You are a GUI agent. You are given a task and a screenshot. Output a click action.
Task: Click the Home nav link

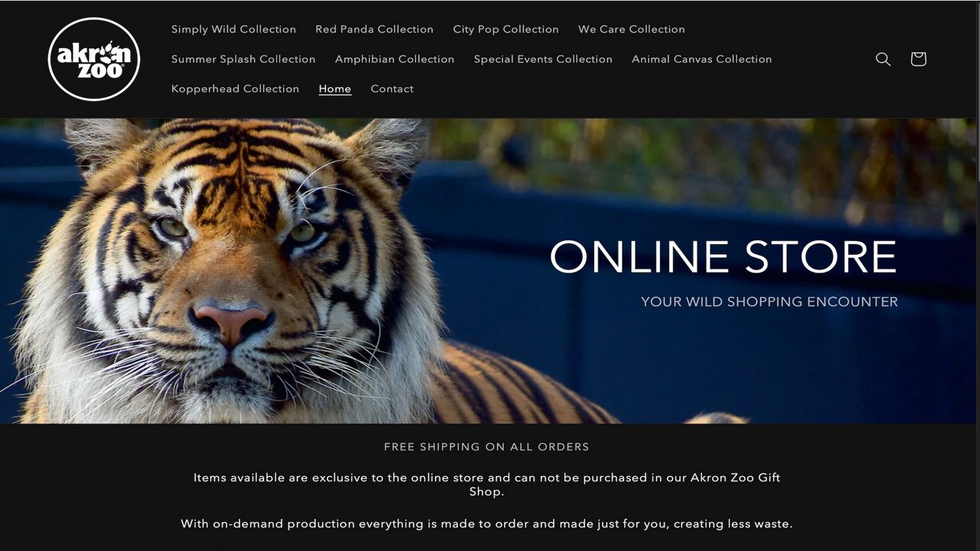click(335, 89)
